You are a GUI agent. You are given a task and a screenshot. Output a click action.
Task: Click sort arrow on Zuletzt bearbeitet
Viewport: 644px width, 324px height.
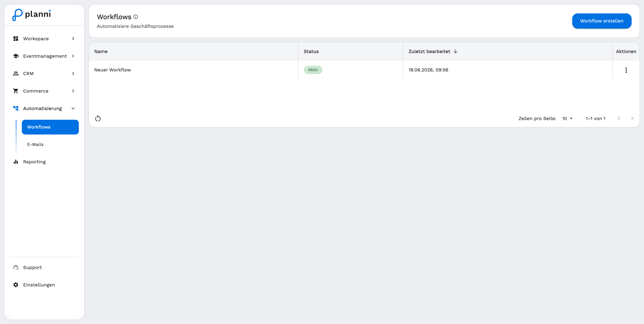[455, 51]
